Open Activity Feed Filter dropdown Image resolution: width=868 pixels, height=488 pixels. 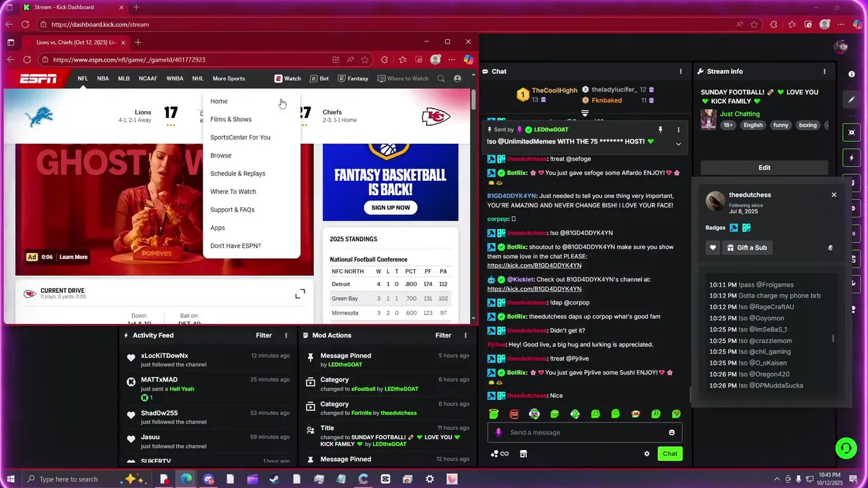(x=264, y=335)
